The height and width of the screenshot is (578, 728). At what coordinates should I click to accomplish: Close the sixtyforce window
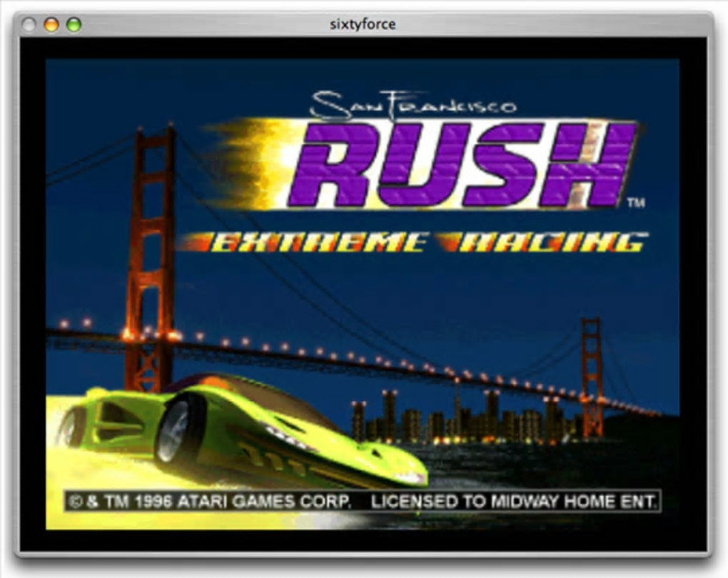(29, 24)
